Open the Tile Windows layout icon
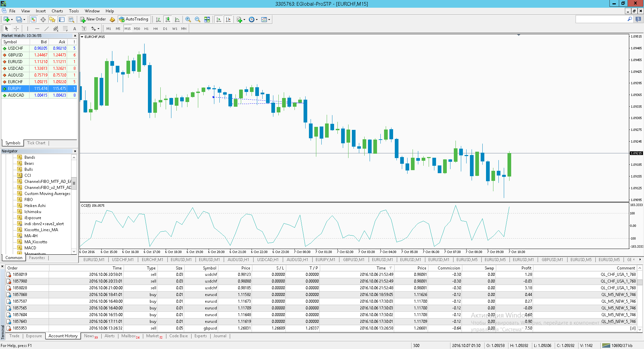 coord(207,19)
